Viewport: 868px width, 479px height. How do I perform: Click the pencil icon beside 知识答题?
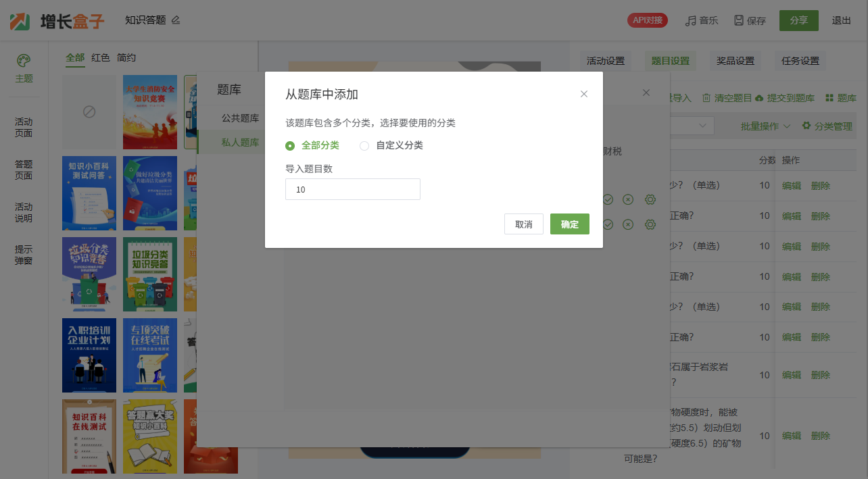point(176,20)
